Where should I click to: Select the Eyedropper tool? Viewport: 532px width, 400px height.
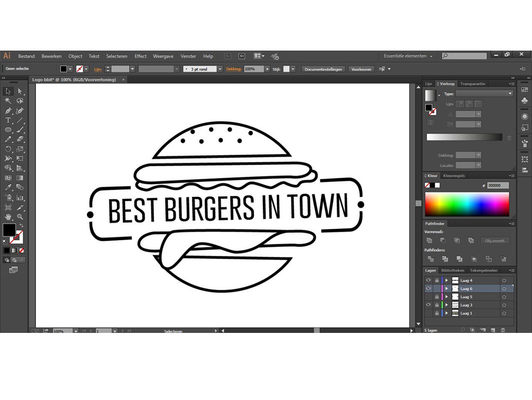point(8,187)
